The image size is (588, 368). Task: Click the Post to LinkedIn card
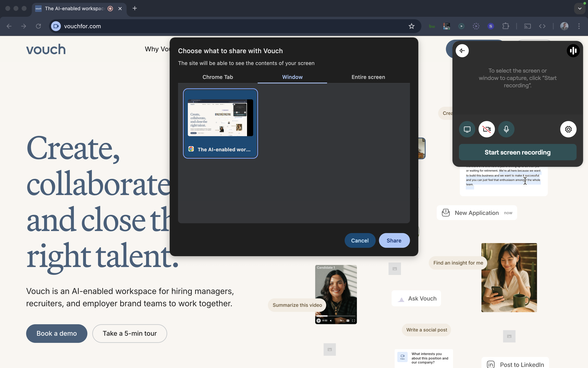515,363
